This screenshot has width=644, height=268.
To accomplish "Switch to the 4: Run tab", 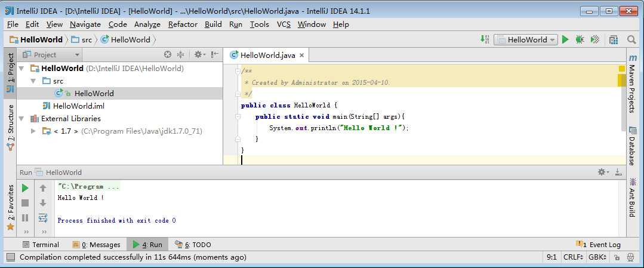I will coord(147,245).
